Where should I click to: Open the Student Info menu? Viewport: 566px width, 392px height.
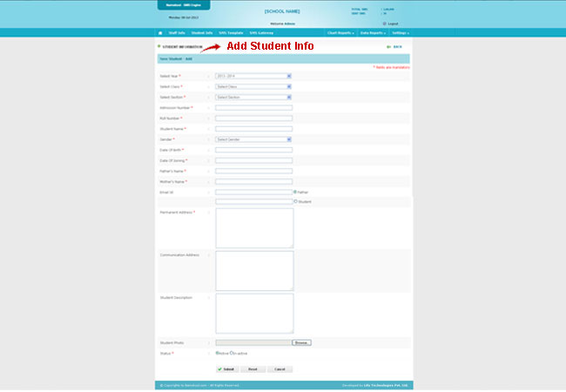click(202, 33)
